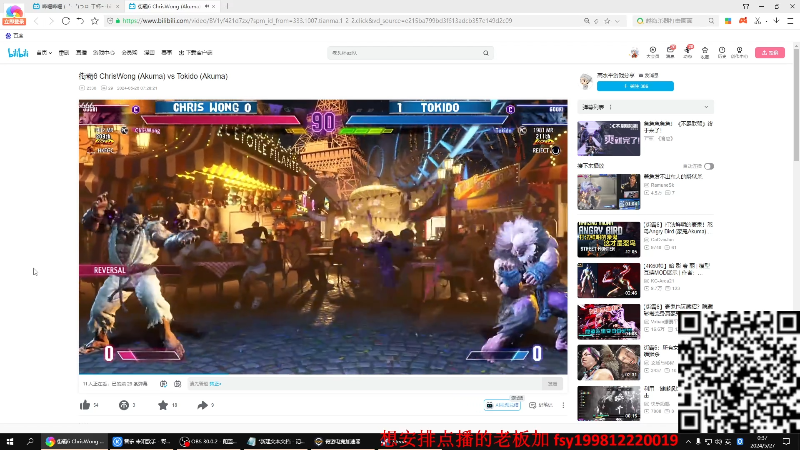
Task: Click the blue follow button
Action: click(635, 86)
